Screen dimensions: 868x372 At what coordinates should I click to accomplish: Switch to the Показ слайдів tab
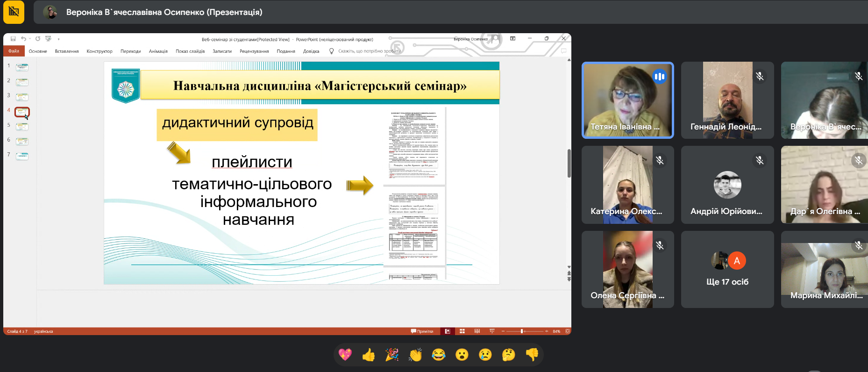[x=190, y=51]
